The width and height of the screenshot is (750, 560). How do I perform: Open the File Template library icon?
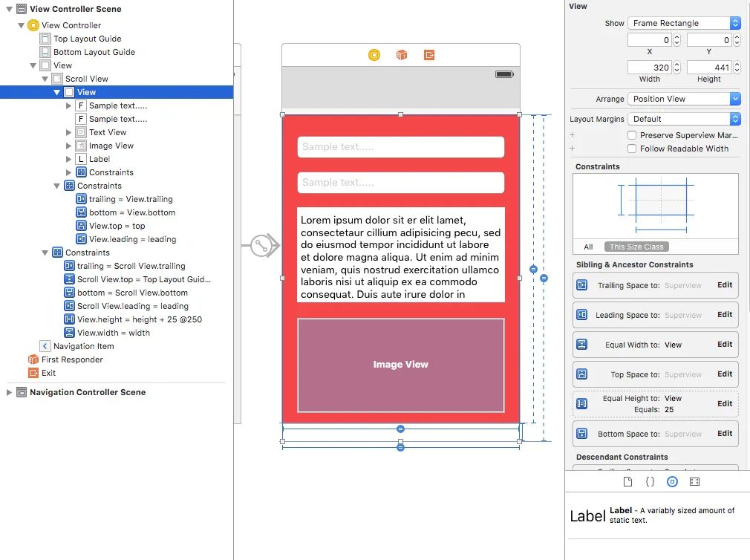pyautogui.click(x=627, y=481)
